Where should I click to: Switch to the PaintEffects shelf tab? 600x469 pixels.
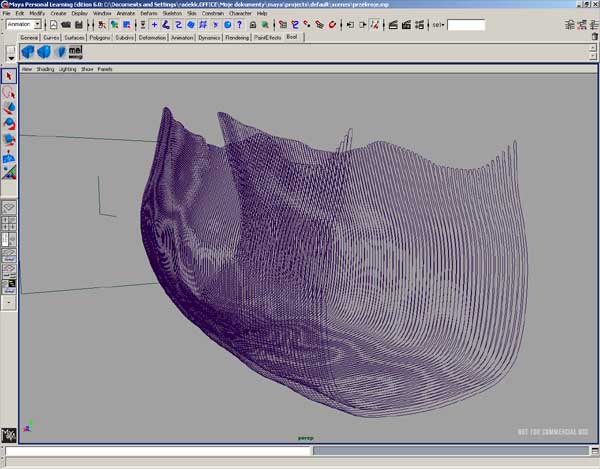pos(267,37)
